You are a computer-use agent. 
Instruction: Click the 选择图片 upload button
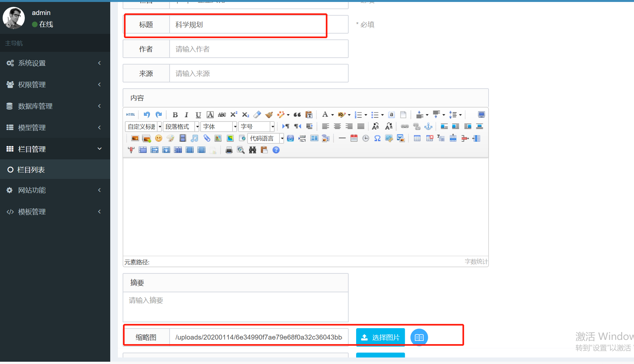(380, 337)
